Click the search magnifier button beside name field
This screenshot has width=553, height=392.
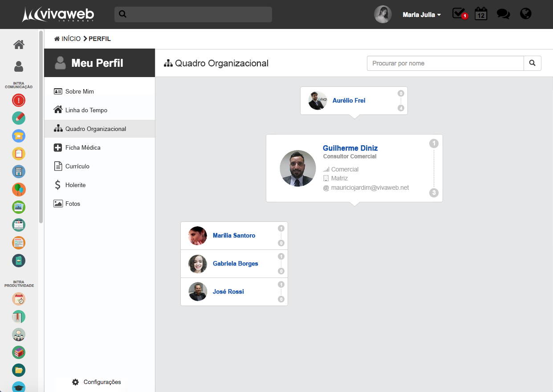[532, 63]
